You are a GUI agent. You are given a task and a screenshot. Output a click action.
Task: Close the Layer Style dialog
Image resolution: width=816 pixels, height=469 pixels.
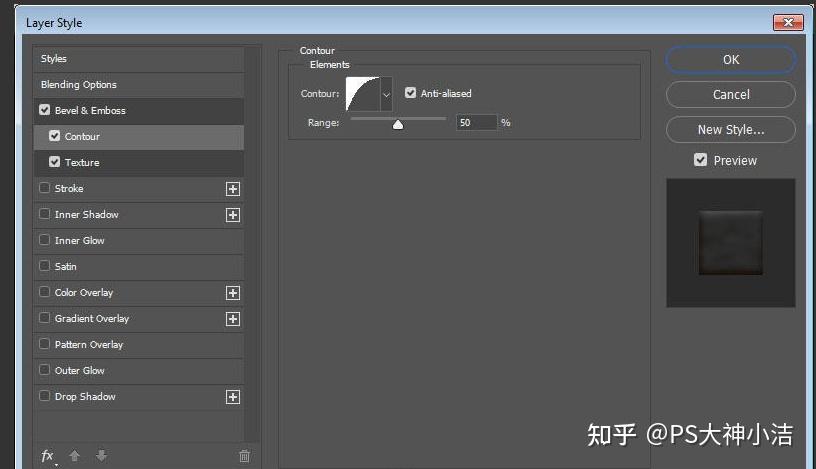tap(788, 22)
